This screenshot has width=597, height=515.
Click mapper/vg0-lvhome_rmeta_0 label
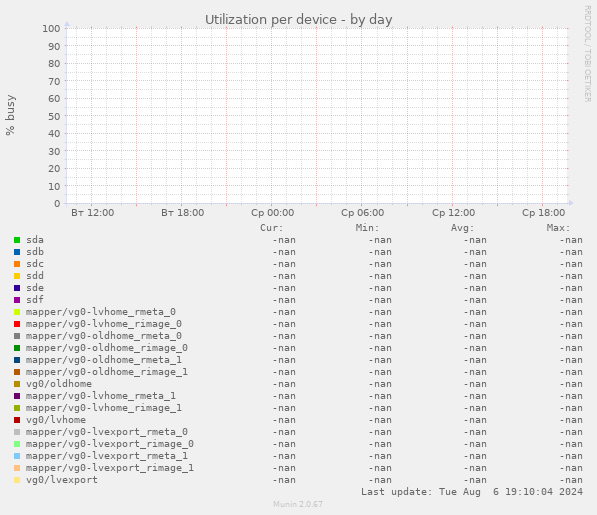click(x=101, y=312)
